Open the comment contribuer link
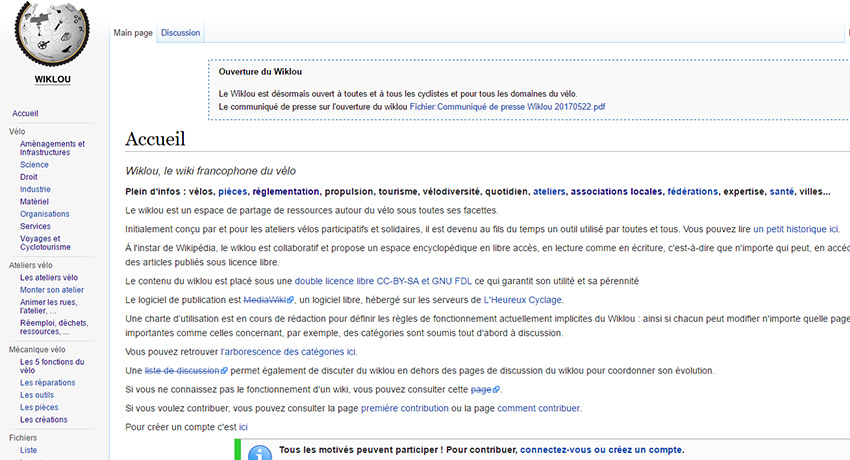This screenshot has height=460, width=850. coord(538,409)
